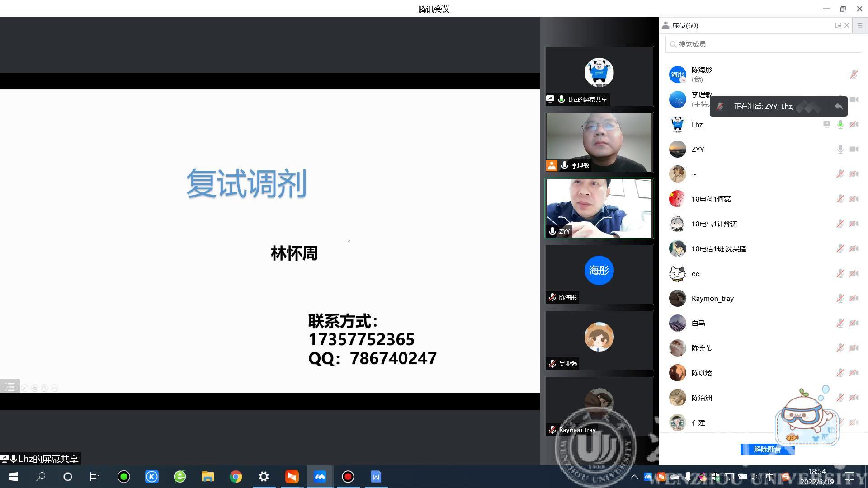Click 18电科1何磊 muted microphone icon
This screenshot has width=868, height=488.
click(840, 199)
